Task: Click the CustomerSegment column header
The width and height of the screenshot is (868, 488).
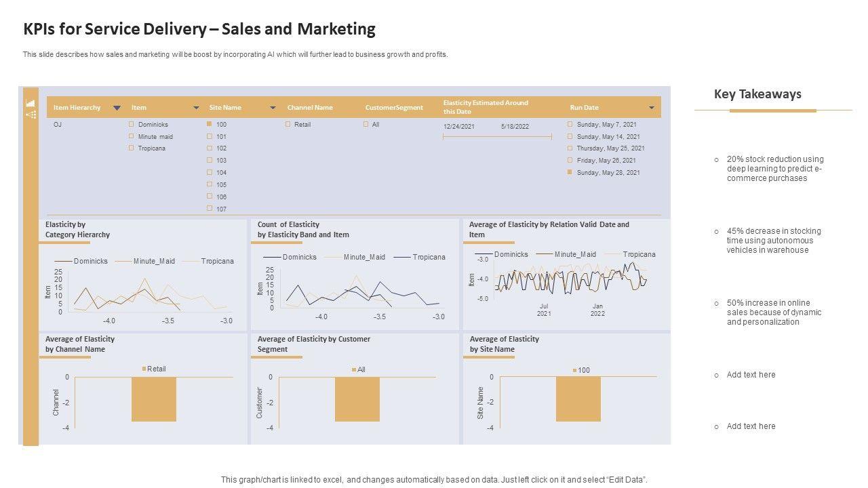Action: [394, 108]
